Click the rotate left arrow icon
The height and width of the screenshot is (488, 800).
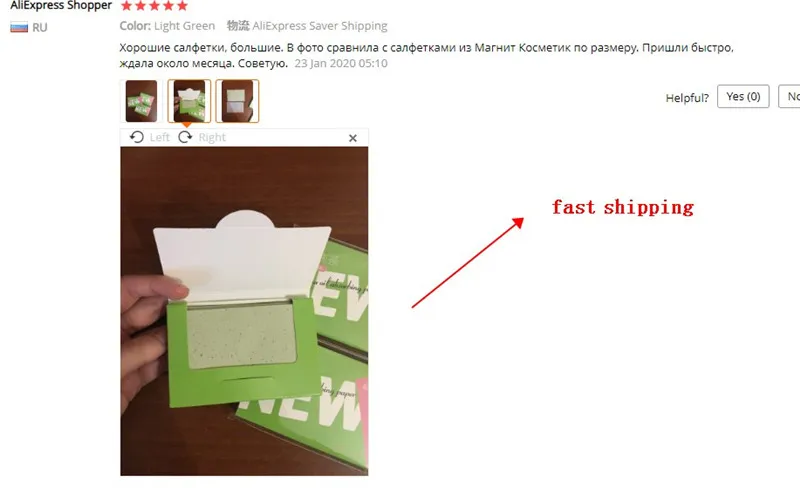(137, 137)
